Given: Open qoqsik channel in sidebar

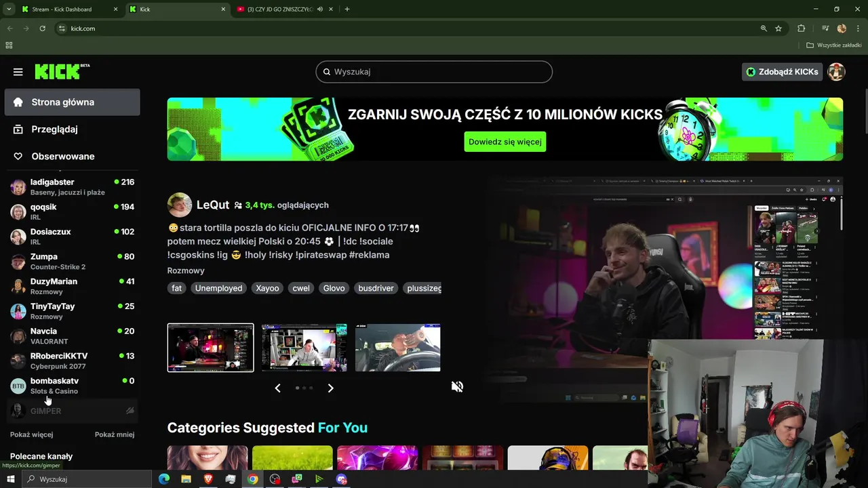Looking at the screenshot, I should pyautogui.click(x=73, y=211).
